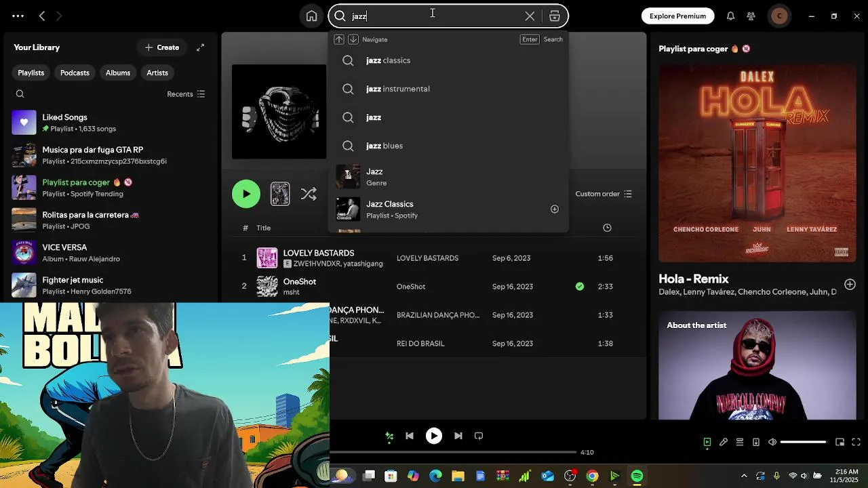The height and width of the screenshot is (488, 868).
Task: Filter library by Albums
Action: (118, 73)
